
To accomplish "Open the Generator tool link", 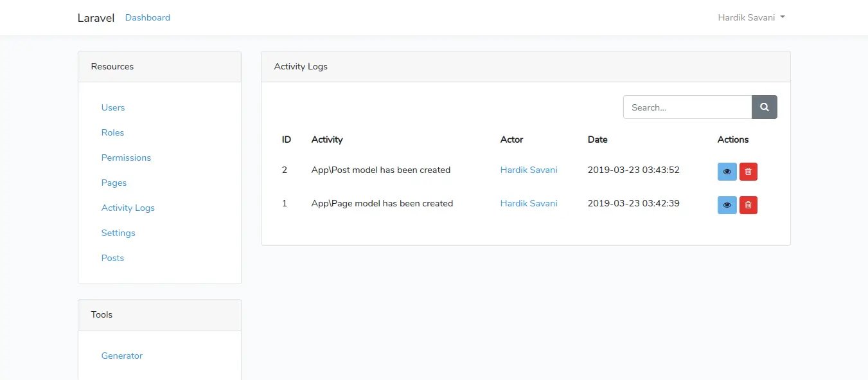I will [x=122, y=356].
